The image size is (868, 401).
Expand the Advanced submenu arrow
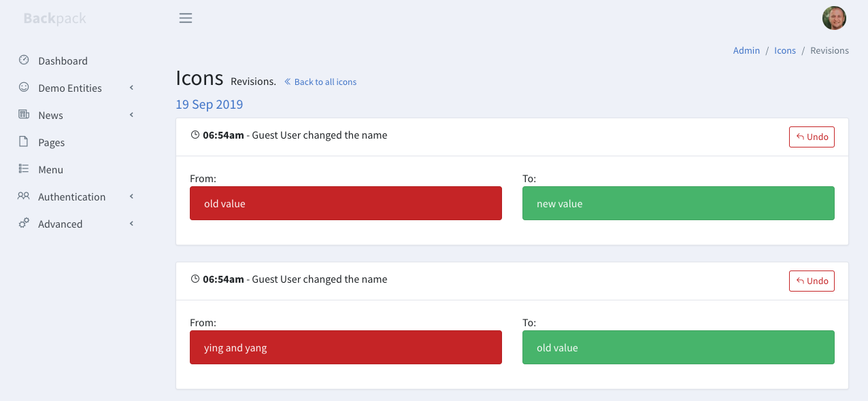click(131, 224)
